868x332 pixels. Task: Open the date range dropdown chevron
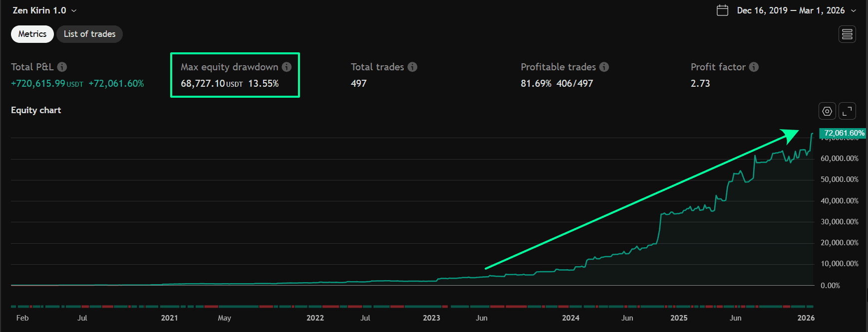click(854, 11)
